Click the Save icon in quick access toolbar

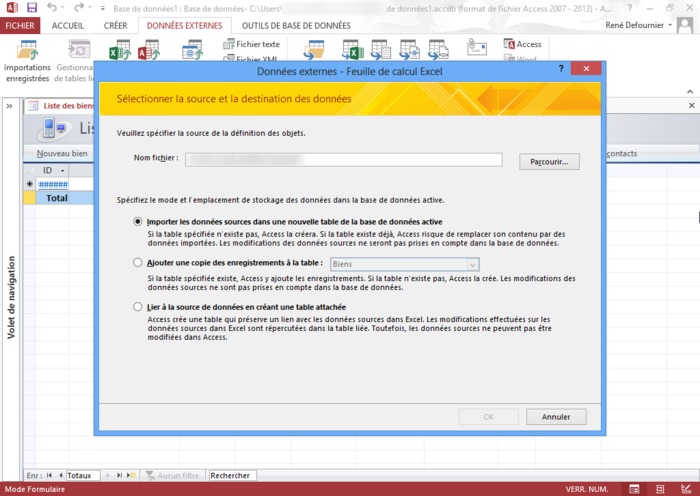click(32, 8)
